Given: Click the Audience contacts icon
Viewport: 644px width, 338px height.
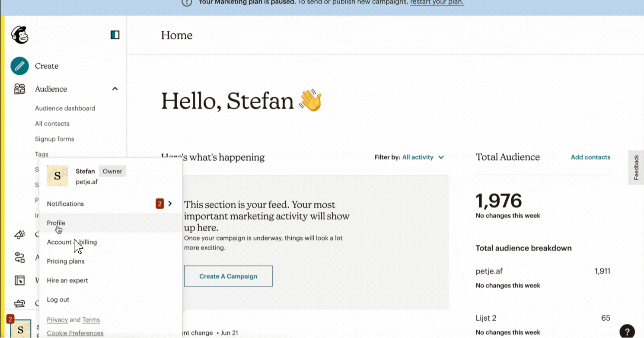Looking at the screenshot, I should click(20, 89).
